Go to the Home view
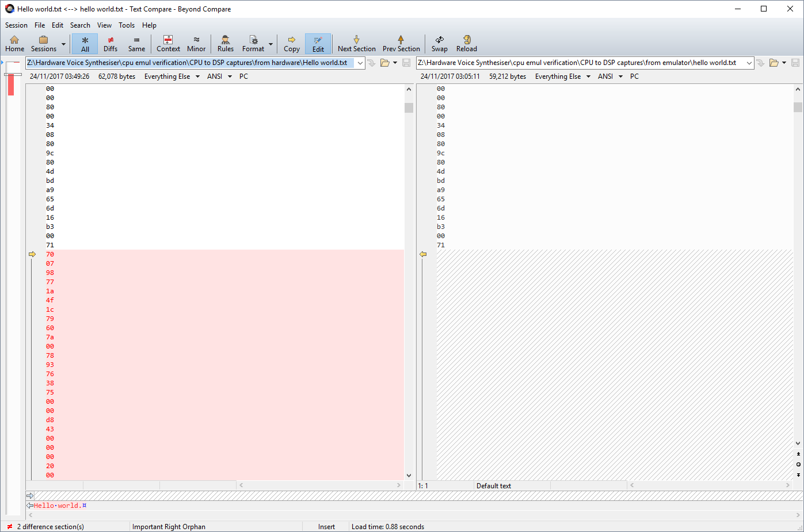The image size is (804, 532). [x=14, y=44]
